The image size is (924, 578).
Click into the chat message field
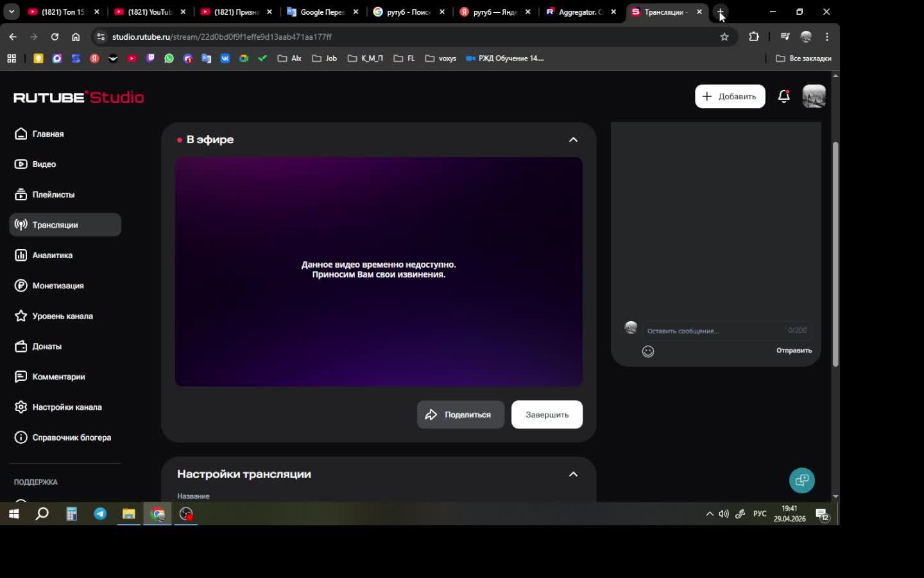(726, 331)
